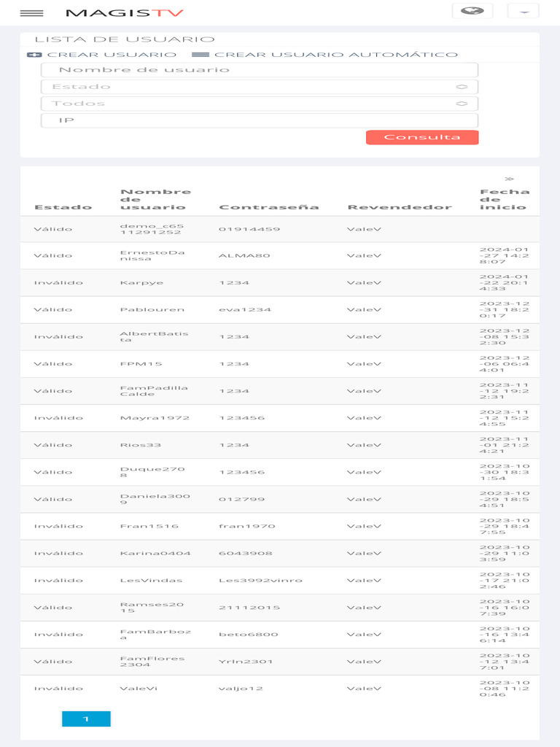Open the hamburger menu
This screenshot has height=747, width=560.
click(31, 13)
